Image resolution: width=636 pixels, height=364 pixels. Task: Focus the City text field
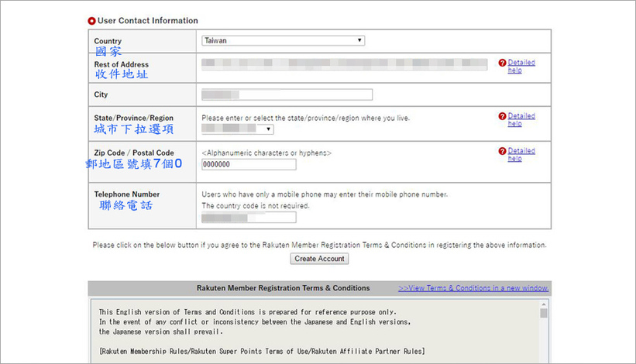pos(287,94)
